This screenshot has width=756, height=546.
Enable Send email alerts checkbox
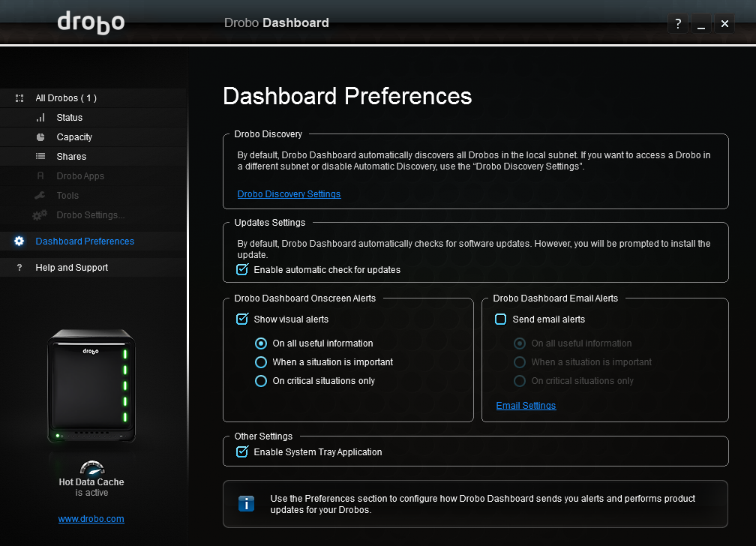tap(501, 319)
